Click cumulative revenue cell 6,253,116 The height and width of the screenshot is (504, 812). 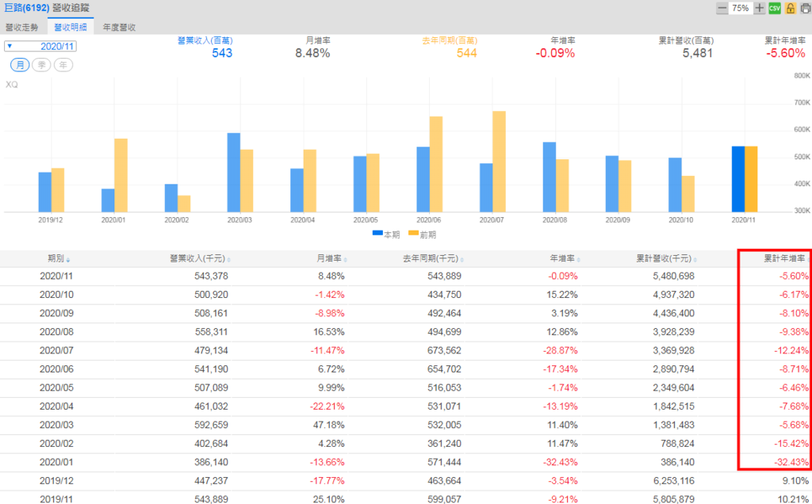(x=673, y=481)
